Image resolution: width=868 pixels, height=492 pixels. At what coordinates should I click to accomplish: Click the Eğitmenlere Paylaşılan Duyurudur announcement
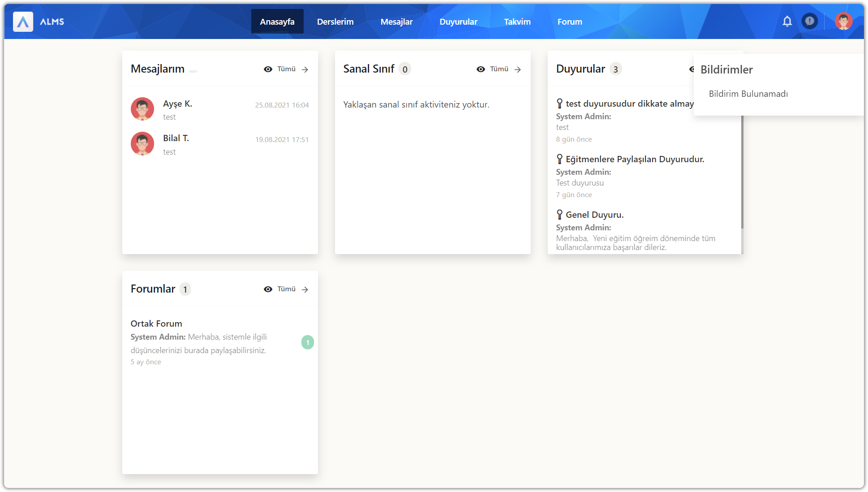point(635,159)
